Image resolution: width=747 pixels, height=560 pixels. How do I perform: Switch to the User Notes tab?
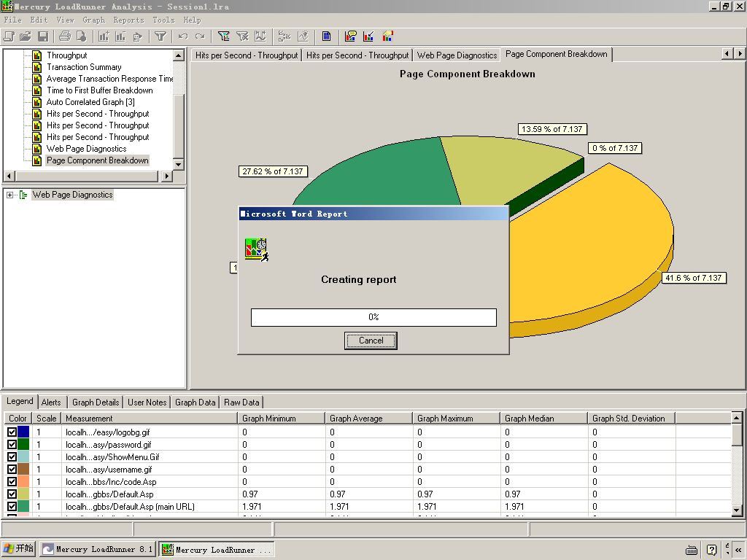(x=147, y=402)
